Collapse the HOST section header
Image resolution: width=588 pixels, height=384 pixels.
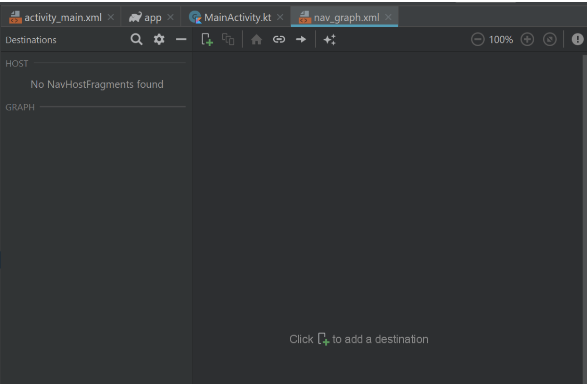point(16,63)
